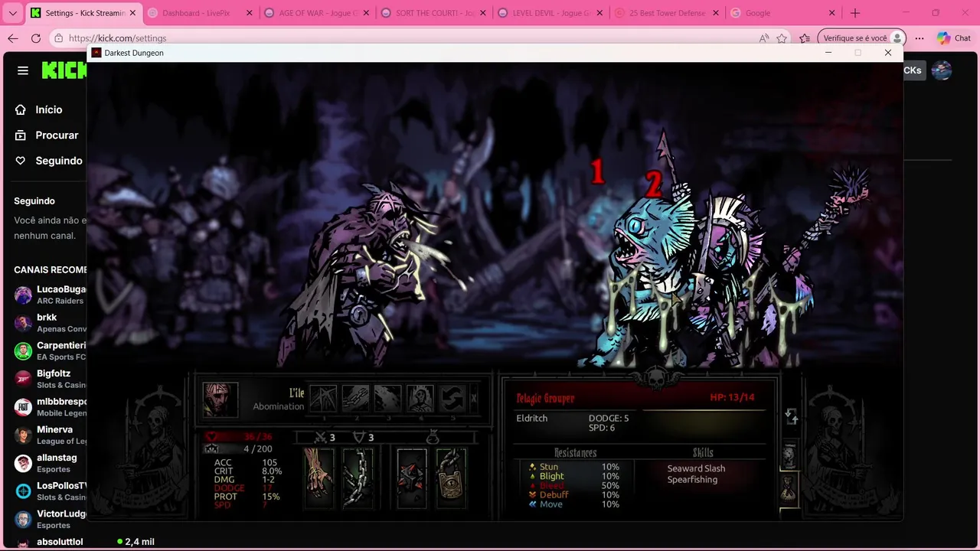Image resolution: width=980 pixels, height=551 pixels.
Task: Reload the page with the refresh icon
Action: (36, 38)
